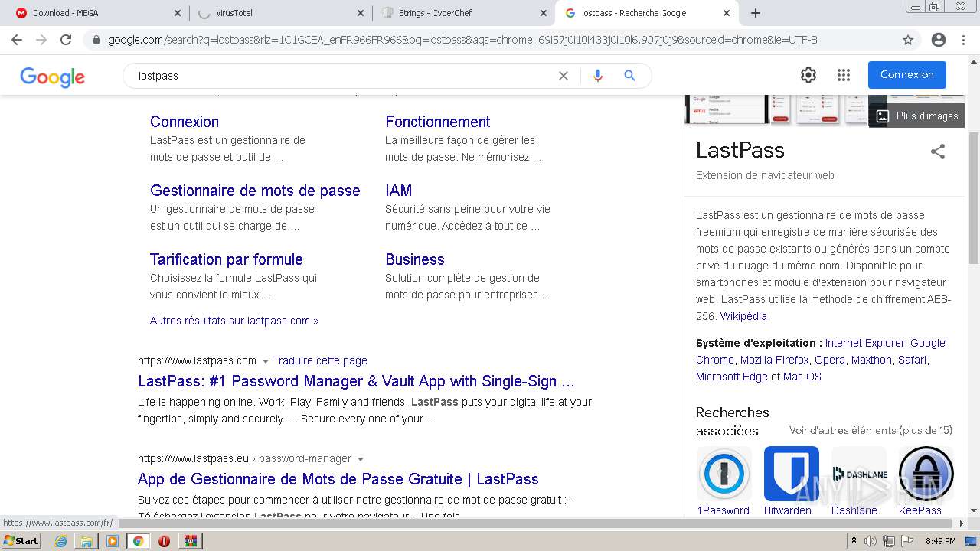Open the Start menu
The width and height of the screenshot is (980, 551).
(x=21, y=541)
